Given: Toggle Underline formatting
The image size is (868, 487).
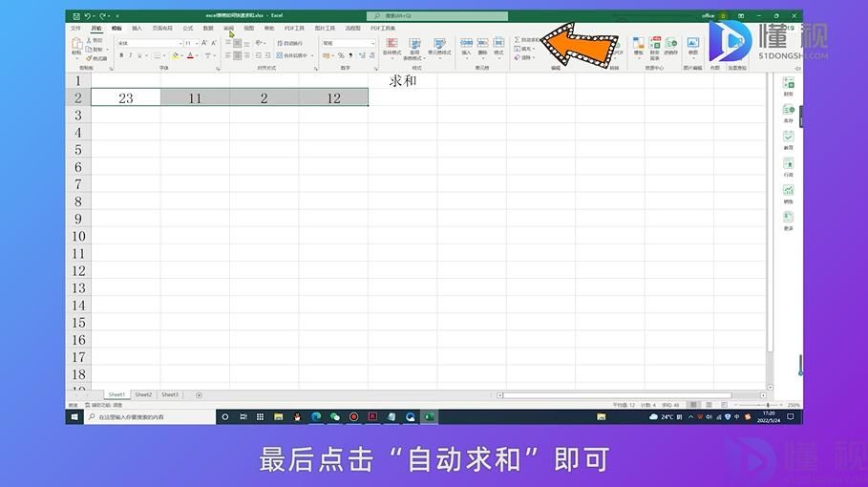Looking at the screenshot, I should tap(139, 55).
